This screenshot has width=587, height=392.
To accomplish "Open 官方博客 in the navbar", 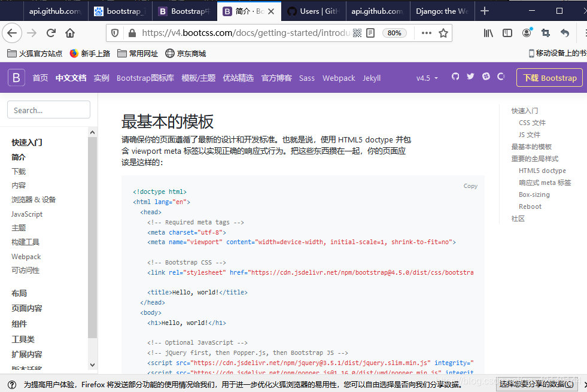I will click(x=276, y=78).
